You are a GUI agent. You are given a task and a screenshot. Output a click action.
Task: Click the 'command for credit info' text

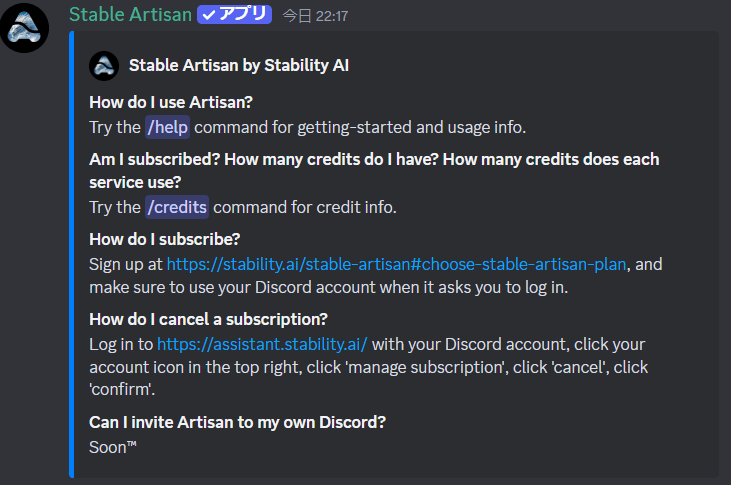tap(305, 207)
